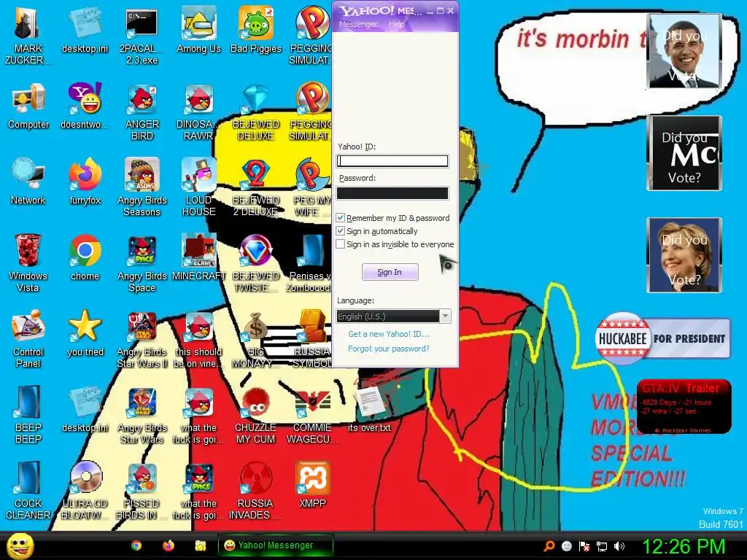
Task: Switch to Yahoo! Messenger taskbar button
Action: coord(275,545)
